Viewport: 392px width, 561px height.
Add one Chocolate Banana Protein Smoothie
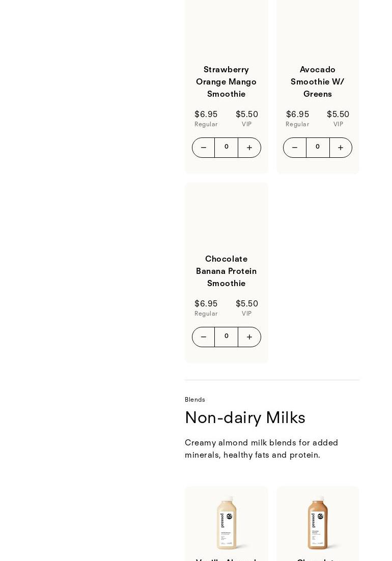pyautogui.click(x=249, y=337)
